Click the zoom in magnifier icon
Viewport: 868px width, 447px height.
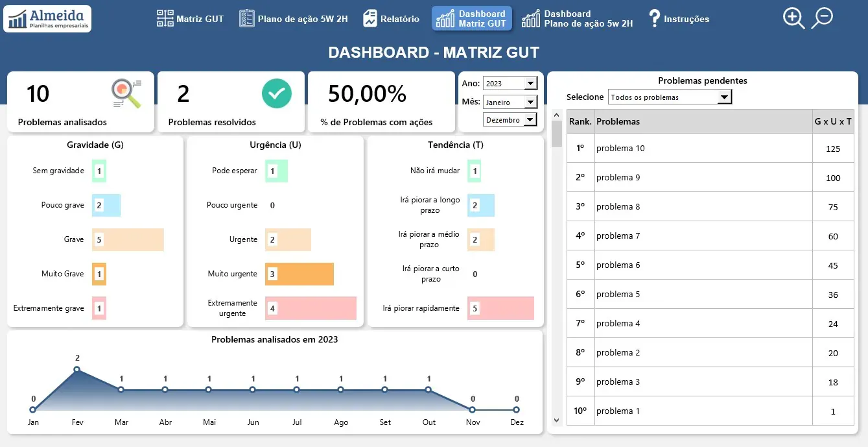click(x=793, y=18)
